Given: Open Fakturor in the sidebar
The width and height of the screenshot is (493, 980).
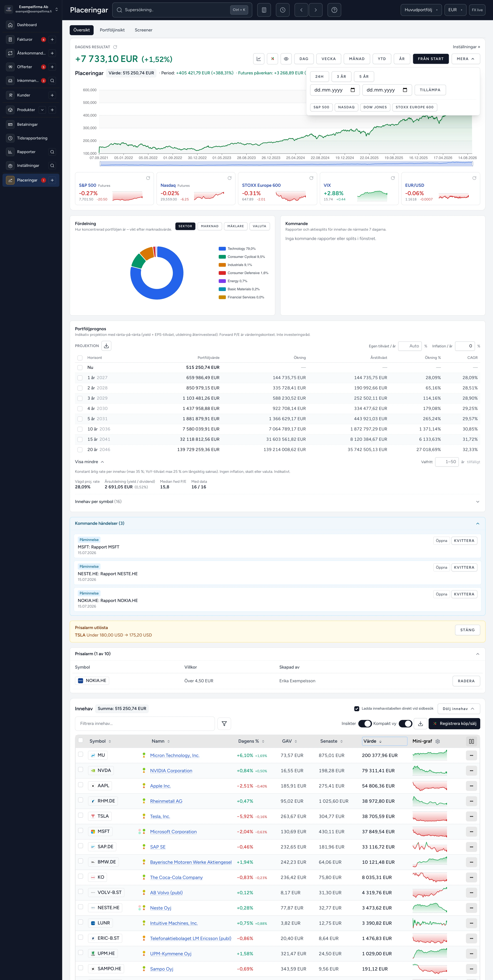Looking at the screenshot, I should (x=25, y=40).
